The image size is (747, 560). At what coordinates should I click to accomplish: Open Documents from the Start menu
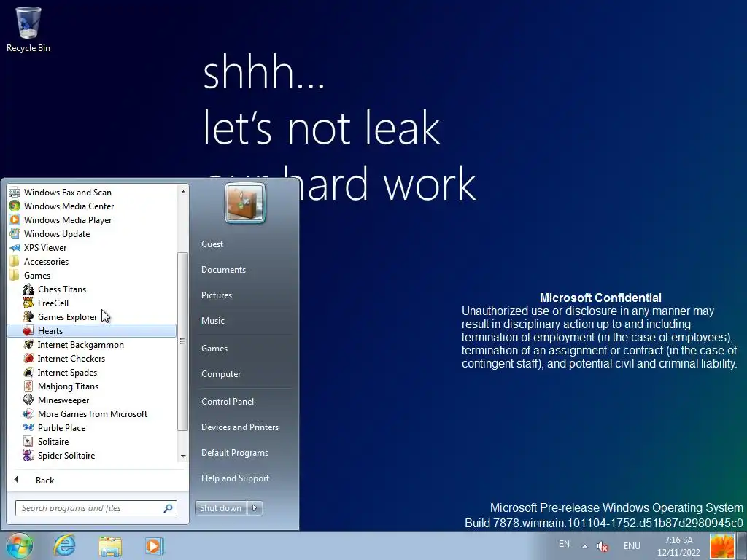(x=223, y=270)
